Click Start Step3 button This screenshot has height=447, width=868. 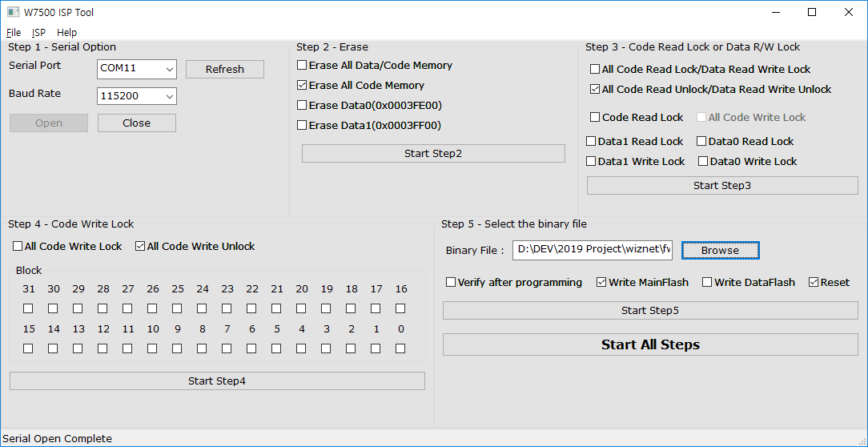(x=722, y=186)
